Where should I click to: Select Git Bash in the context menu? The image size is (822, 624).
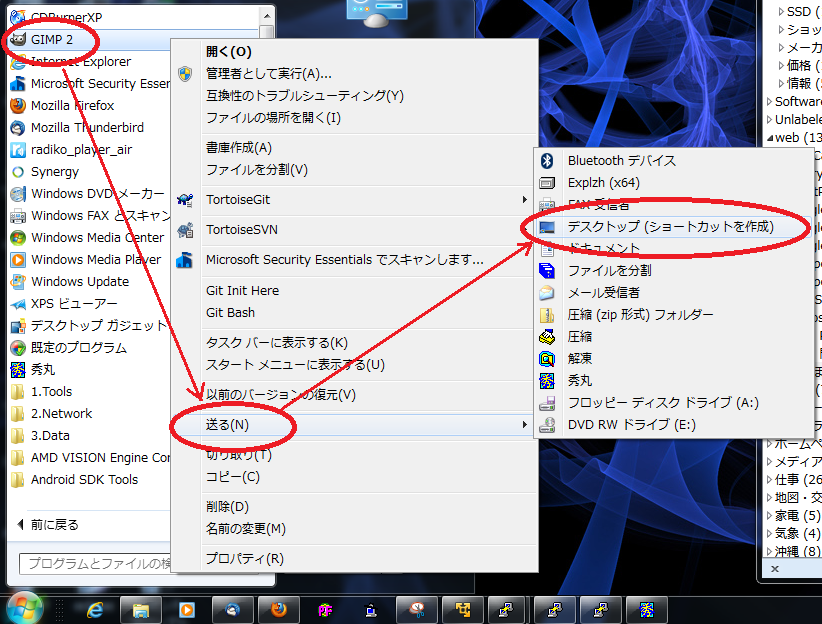click(x=354, y=313)
